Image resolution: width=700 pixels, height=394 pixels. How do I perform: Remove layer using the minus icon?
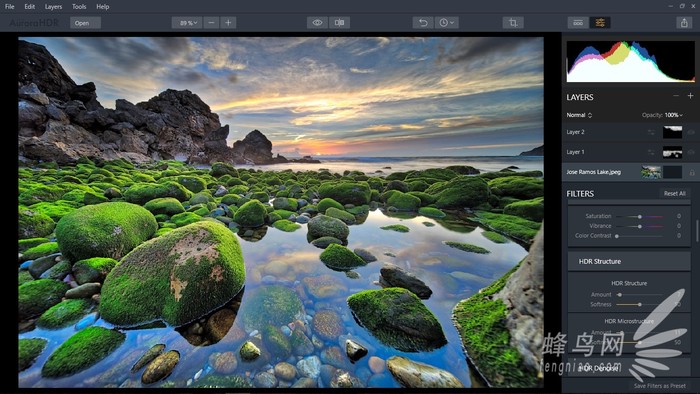click(676, 96)
